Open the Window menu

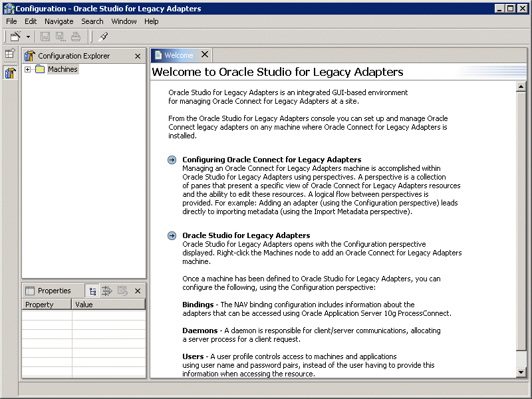pos(124,21)
